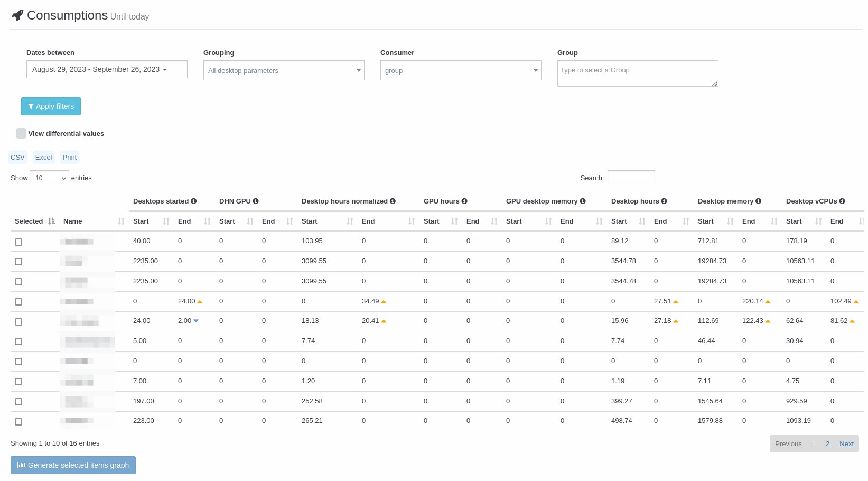Click Next pagination link

pyautogui.click(x=846, y=444)
